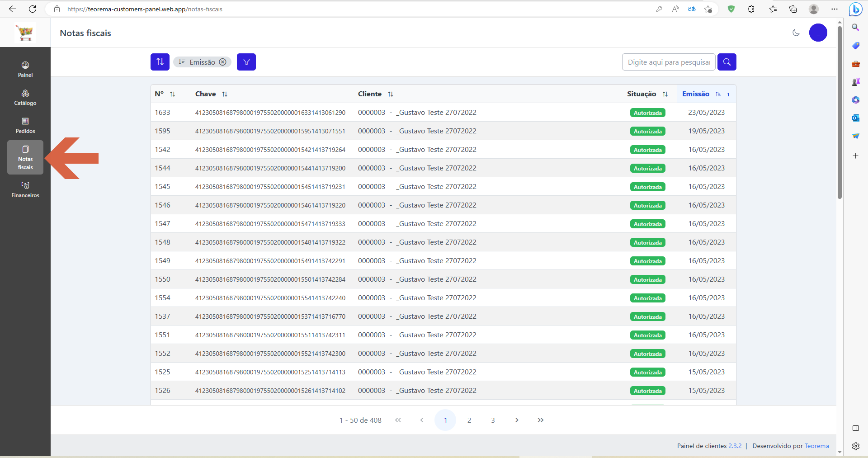Open Outlook in Edge sidebar
The width and height of the screenshot is (868, 458).
coord(855,118)
